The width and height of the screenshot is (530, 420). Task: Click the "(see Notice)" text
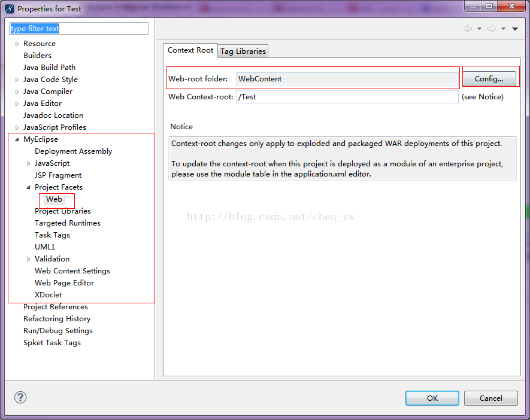(482, 97)
